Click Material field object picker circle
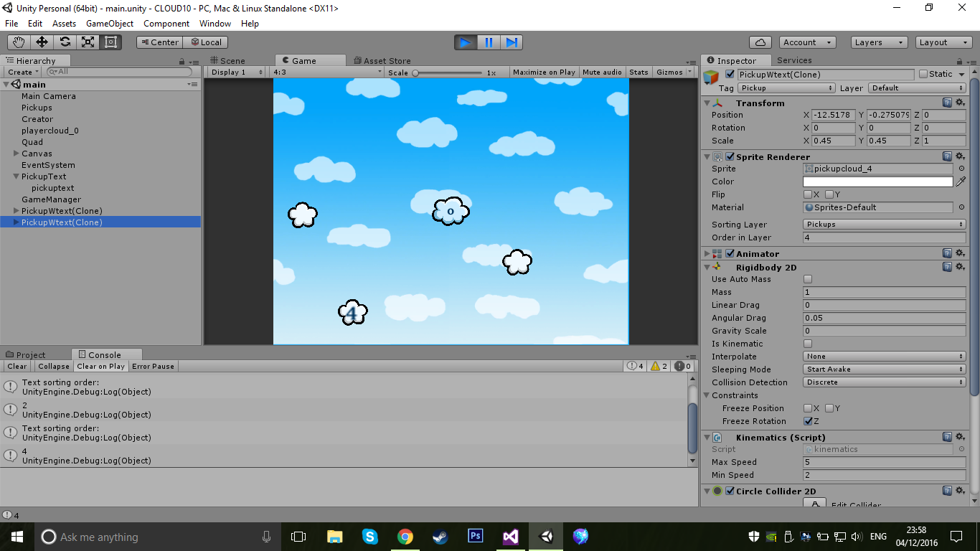980x551 pixels. point(961,207)
